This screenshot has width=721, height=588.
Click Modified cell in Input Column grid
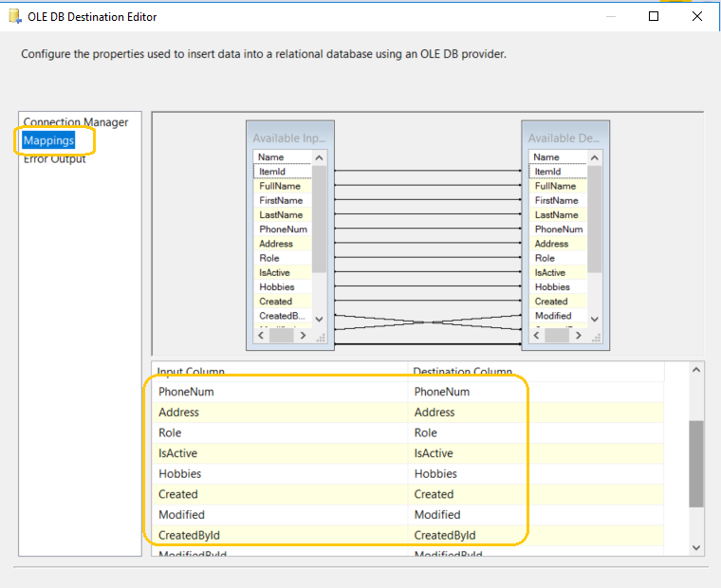280,515
